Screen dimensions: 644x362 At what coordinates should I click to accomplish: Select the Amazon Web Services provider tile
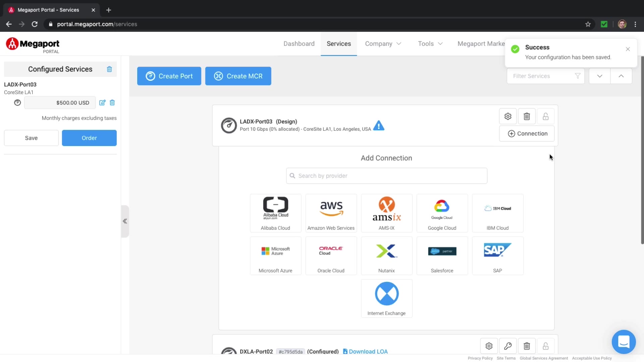(x=331, y=213)
